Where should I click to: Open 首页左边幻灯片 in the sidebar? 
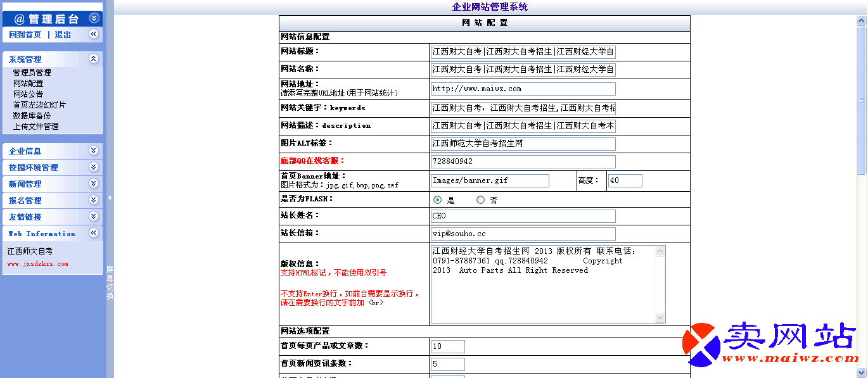pyautogui.click(x=39, y=105)
